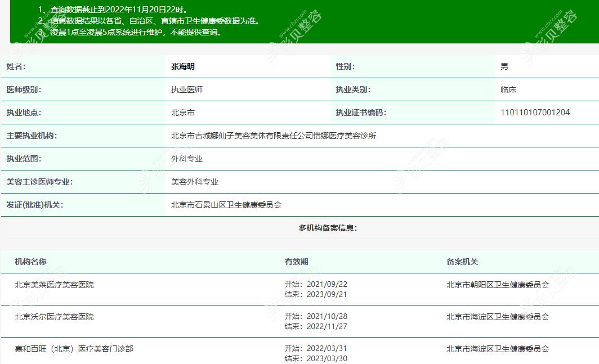Open the 北京美莱医疗美容医院 entry
This screenshot has height=364, width=599.
54,285
